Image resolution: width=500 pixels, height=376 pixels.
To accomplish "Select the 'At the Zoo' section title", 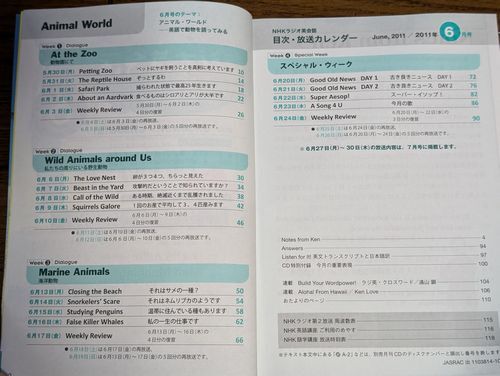I will tap(74, 54).
